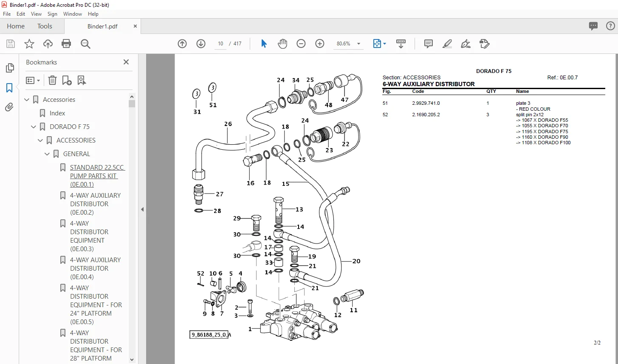The width and height of the screenshot is (618, 364).
Task: Collapse the ACCESSORIES sub-bookmark
Action: click(x=41, y=140)
